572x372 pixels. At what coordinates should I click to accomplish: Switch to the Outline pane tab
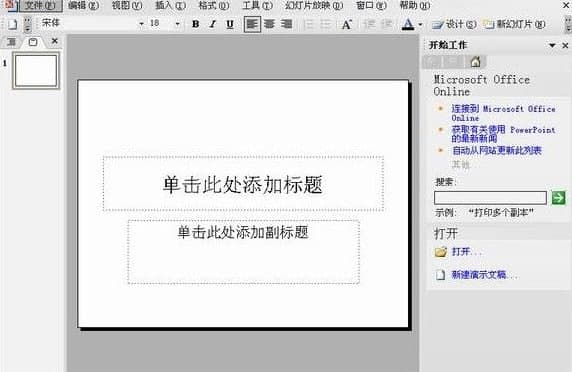tap(12, 42)
